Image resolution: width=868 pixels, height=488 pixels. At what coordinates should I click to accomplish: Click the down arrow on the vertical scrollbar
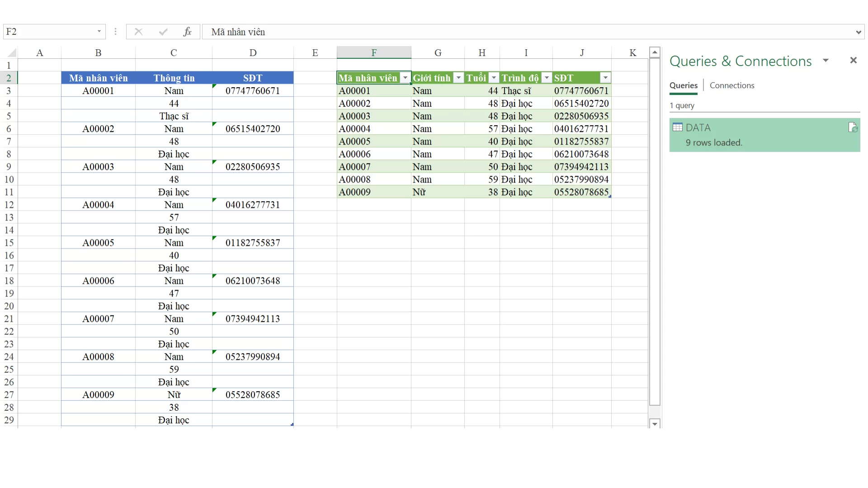coord(655,424)
